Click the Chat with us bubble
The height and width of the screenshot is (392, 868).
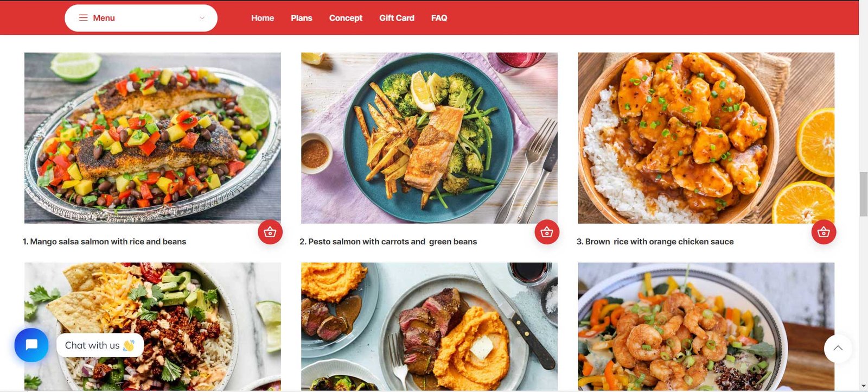[100, 345]
